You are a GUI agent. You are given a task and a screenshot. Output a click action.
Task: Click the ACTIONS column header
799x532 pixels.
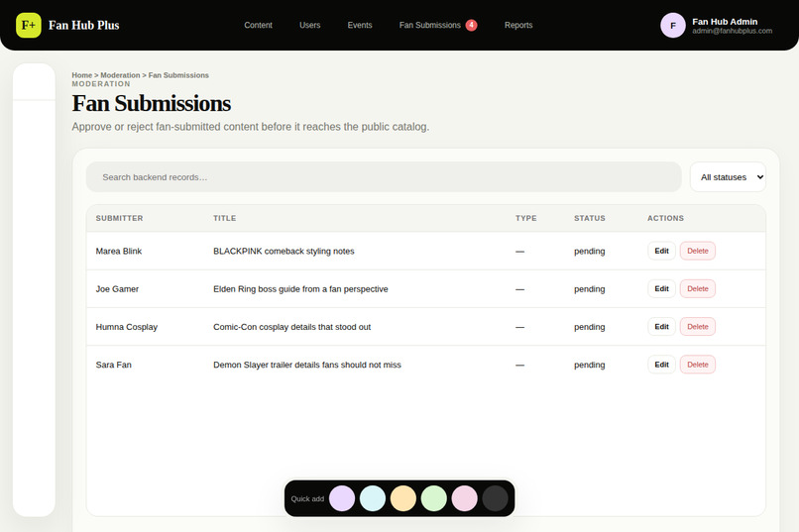[x=665, y=218]
